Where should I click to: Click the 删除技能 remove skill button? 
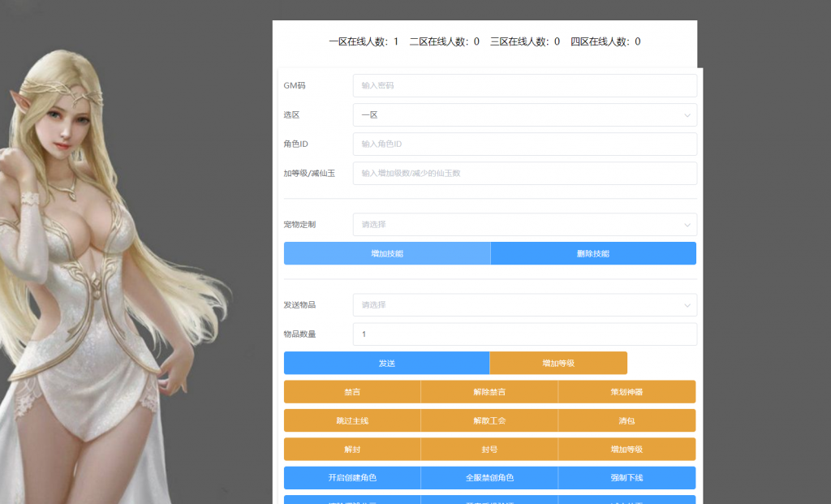[x=593, y=253]
